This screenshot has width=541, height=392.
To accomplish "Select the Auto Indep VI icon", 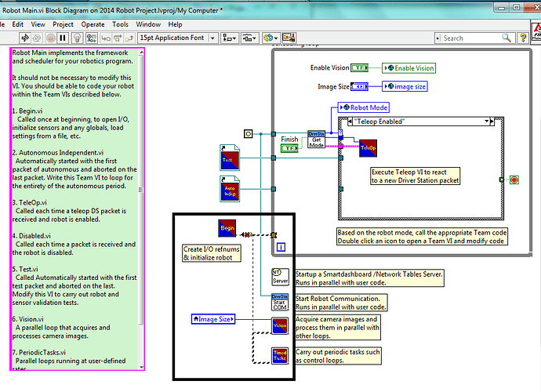I will pos(230,189).
